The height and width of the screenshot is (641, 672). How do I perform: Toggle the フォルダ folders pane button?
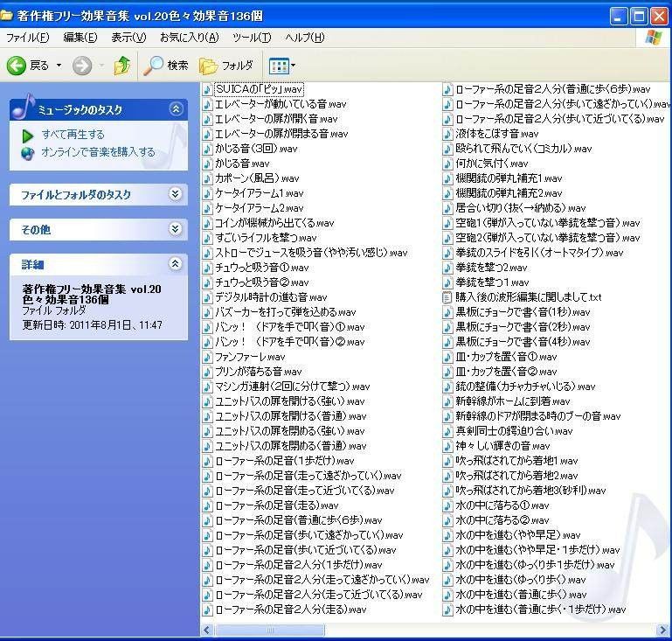tap(226, 66)
